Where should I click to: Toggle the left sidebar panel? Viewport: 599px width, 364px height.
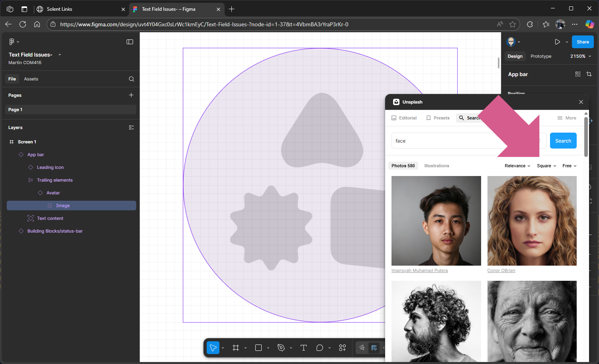130,42
